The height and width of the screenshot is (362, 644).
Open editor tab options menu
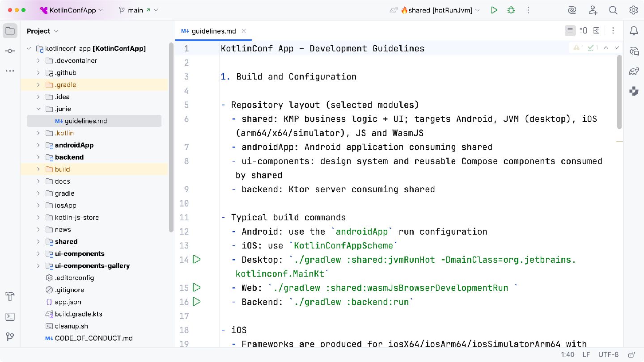(x=613, y=31)
